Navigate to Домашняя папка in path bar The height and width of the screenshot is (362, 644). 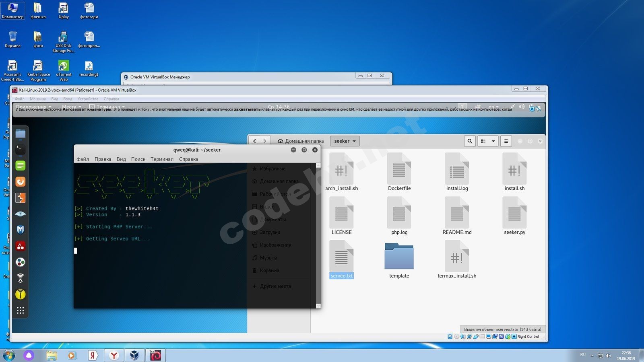coord(301,141)
